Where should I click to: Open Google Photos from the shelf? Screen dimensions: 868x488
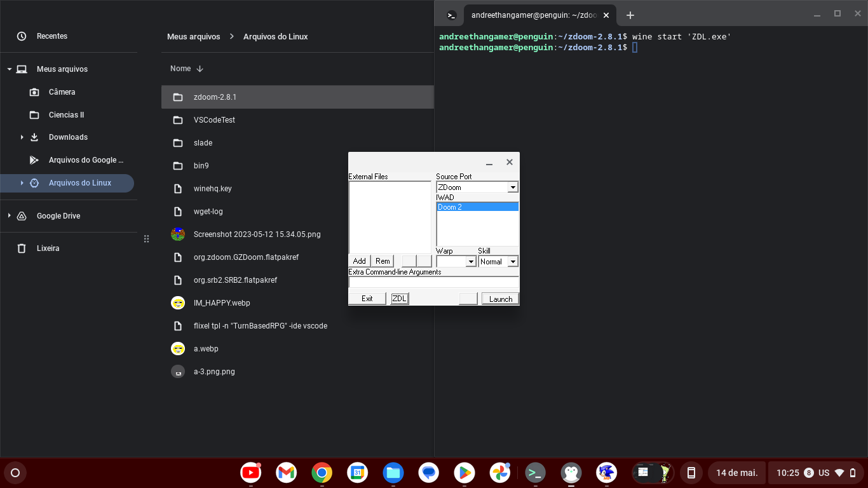coord(500,473)
